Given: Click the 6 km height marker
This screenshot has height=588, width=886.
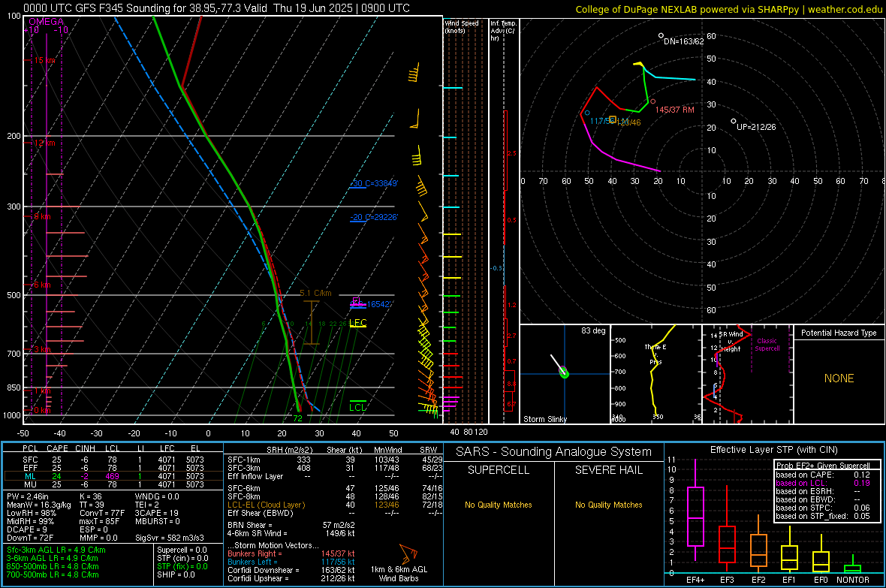Looking at the screenshot, I should point(42,285).
